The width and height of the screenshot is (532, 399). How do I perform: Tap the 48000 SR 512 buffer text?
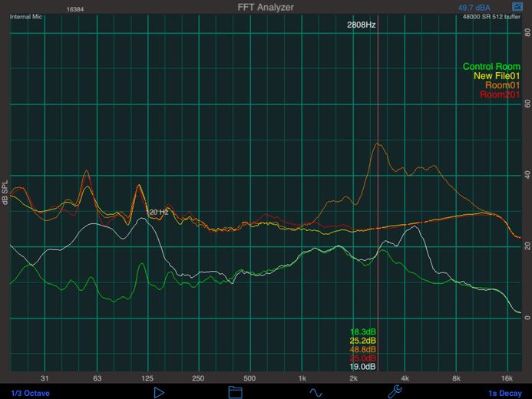coord(491,17)
